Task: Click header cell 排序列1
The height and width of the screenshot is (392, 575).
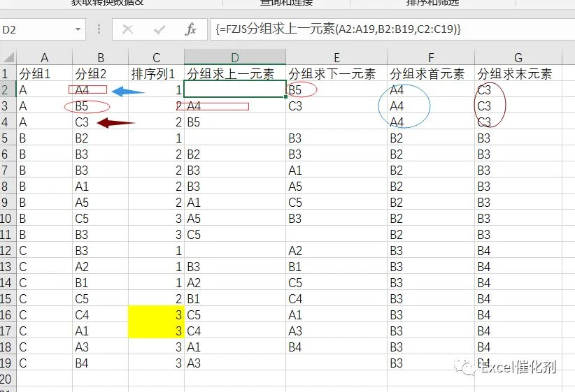Action: click(156, 73)
